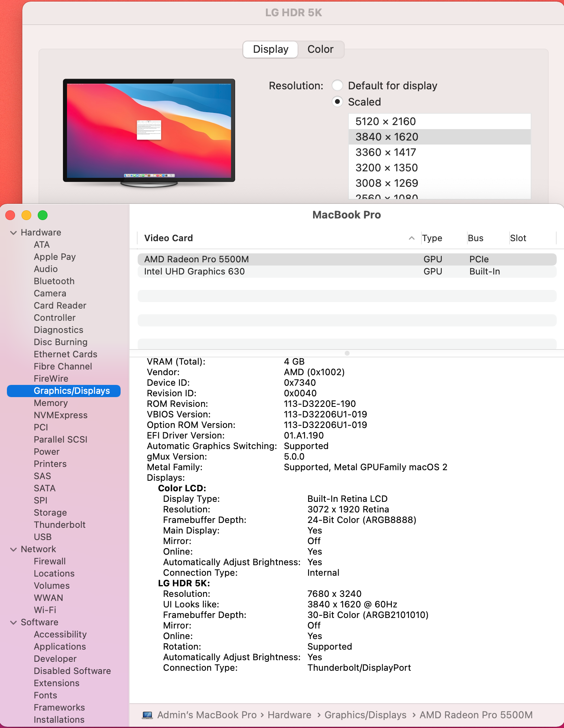The image size is (564, 728).
Task: Select the Scaled resolution radio button
Action: click(337, 102)
